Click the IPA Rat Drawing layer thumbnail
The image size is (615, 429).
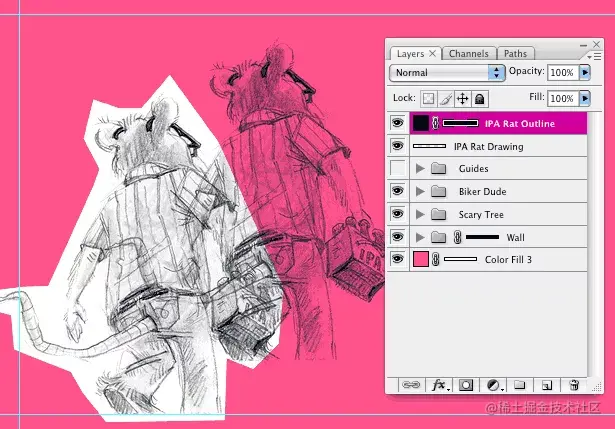[429, 146]
